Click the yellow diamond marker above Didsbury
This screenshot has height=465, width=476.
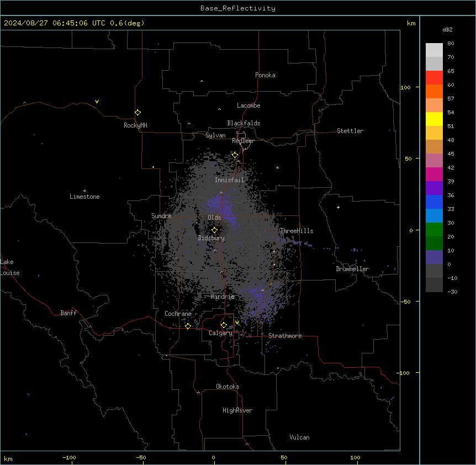click(214, 230)
